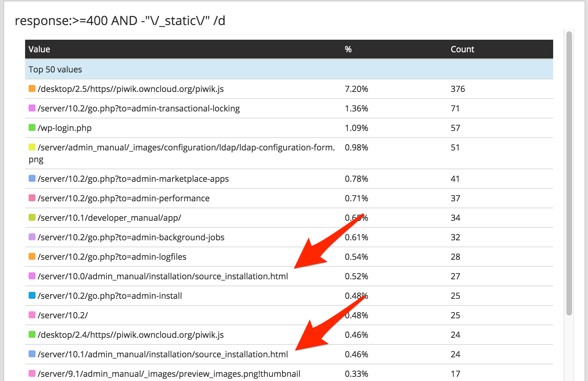Viewport: 588px width, 381px height.
Task: Select /server/10.2/go.php?to=admin-marketplace-apps value
Action: pos(133,179)
